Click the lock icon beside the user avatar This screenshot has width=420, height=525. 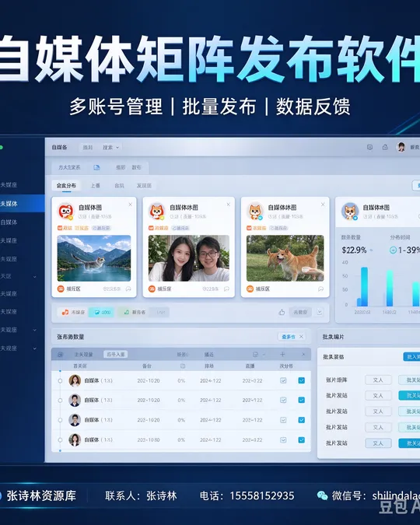(x=385, y=147)
